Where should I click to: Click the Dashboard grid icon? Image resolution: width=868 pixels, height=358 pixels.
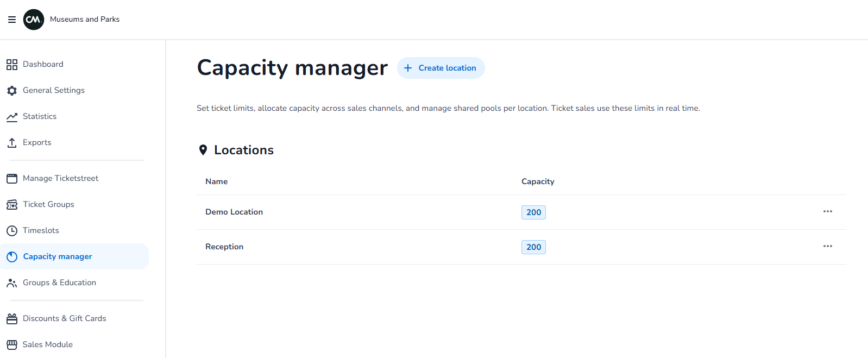coord(12,65)
